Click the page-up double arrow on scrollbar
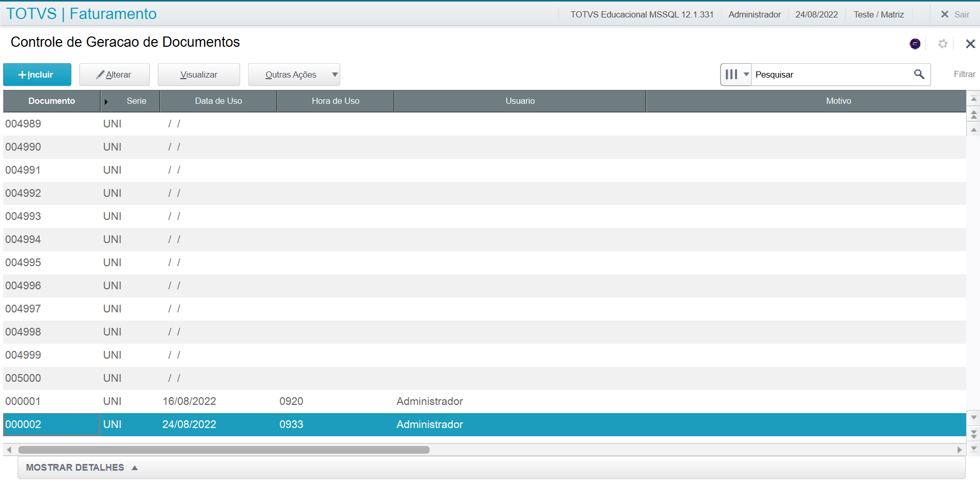Image resolution: width=980 pixels, height=483 pixels. click(973, 114)
